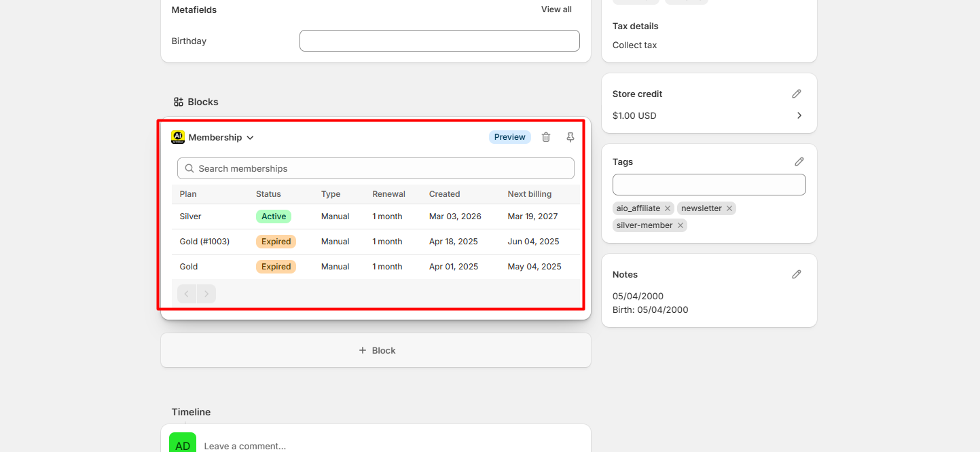Remove the newsletter tag
This screenshot has width=980, height=452.
(729, 208)
